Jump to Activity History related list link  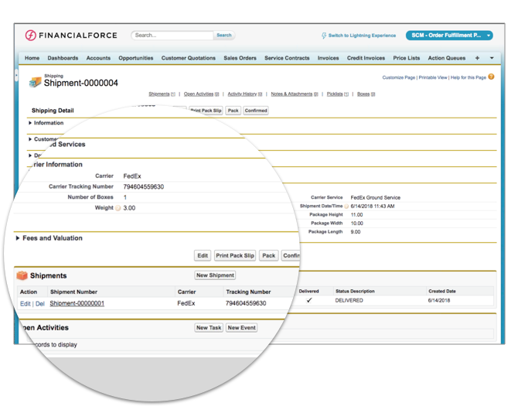(245, 94)
